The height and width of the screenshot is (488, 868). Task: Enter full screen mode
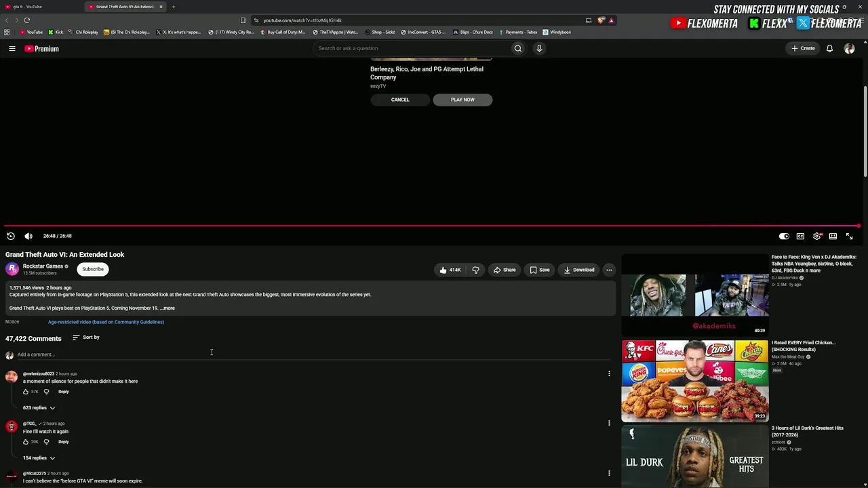click(x=849, y=236)
